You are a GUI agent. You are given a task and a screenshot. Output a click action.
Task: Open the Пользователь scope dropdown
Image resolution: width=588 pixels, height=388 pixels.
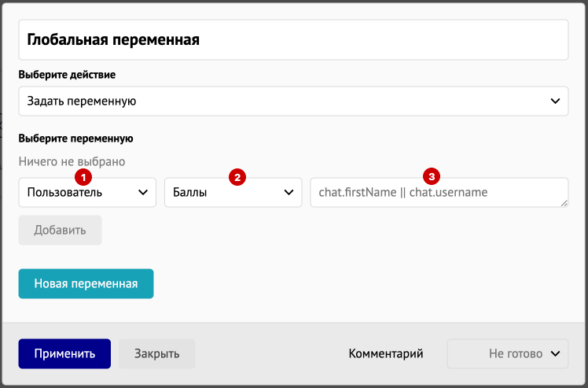pos(87,192)
